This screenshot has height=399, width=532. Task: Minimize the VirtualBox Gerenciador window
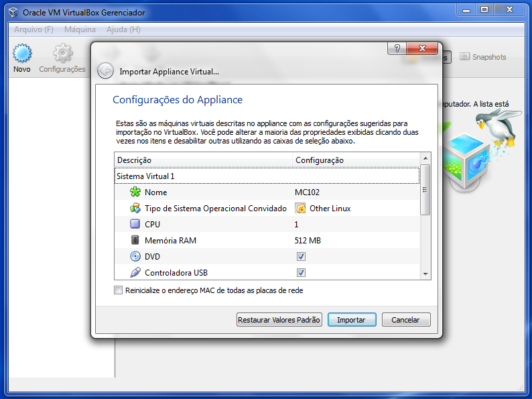466,10
